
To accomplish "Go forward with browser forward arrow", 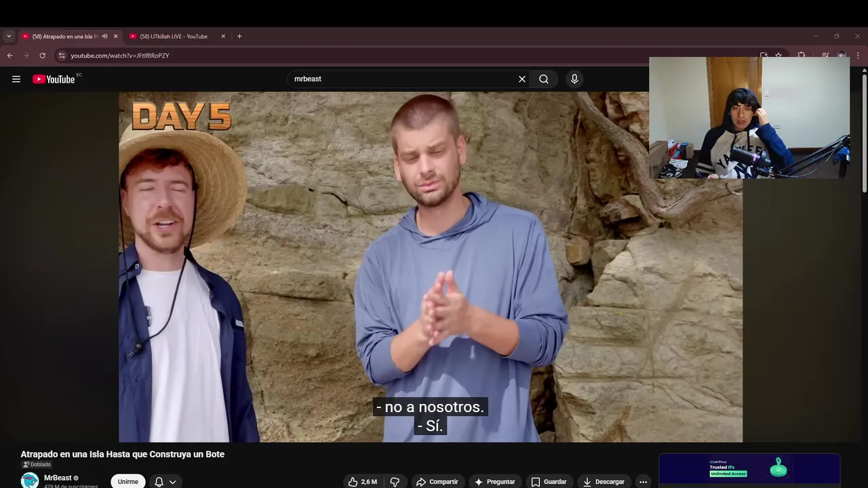I will click(x=26, y=56).
